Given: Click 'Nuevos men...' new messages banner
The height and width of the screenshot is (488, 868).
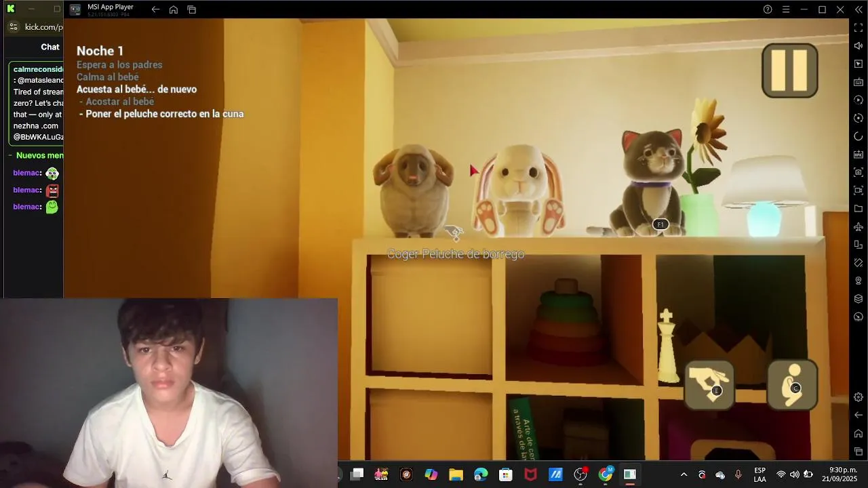Looking at the screenshot, I should pyautogui.click(x=39, y=155).
